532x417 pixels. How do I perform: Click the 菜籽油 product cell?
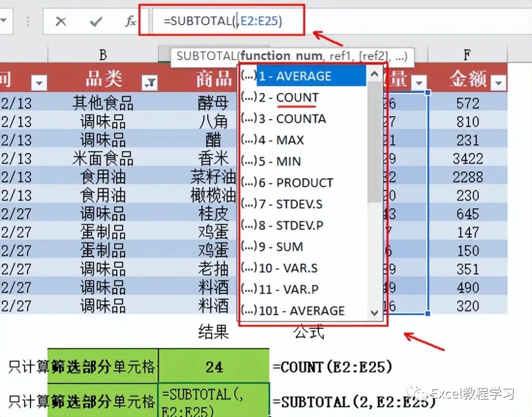point(213,176)
